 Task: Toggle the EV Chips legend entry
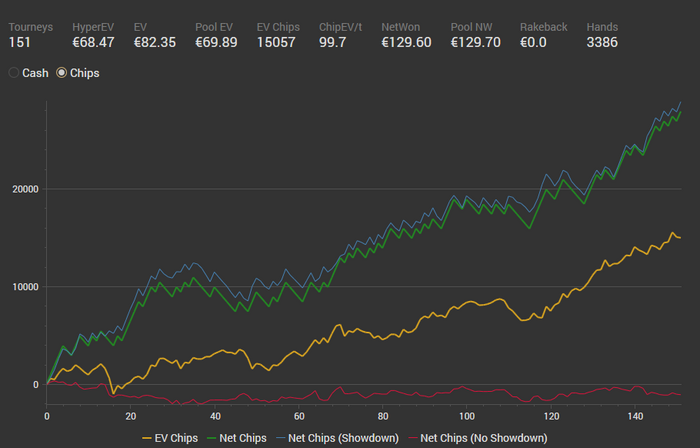pos(170,438)
